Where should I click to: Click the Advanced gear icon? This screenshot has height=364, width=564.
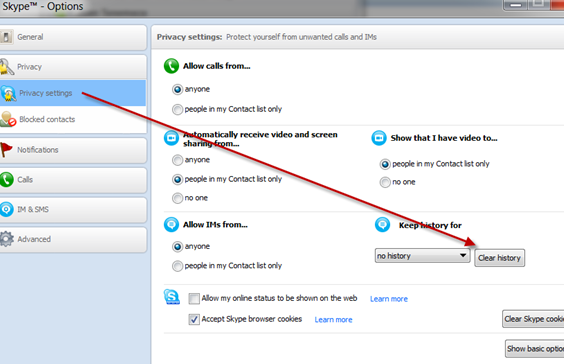click(x=6, y=239)
